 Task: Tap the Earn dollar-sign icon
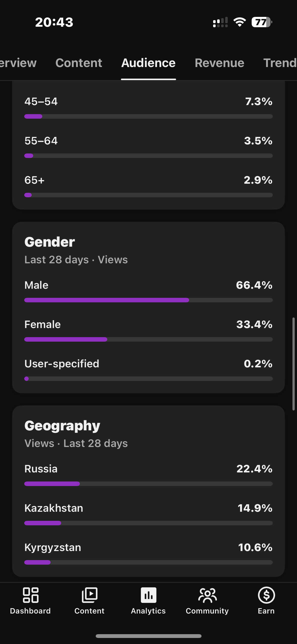[x=266, y=595]
